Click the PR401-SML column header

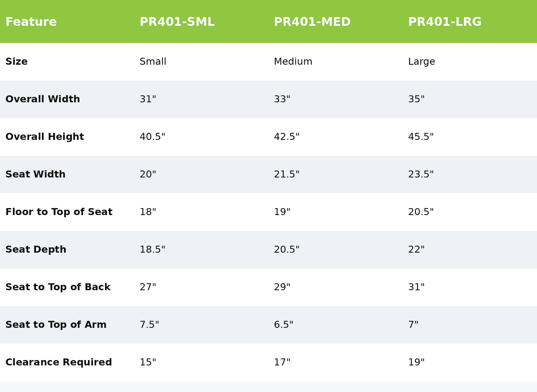177,22
